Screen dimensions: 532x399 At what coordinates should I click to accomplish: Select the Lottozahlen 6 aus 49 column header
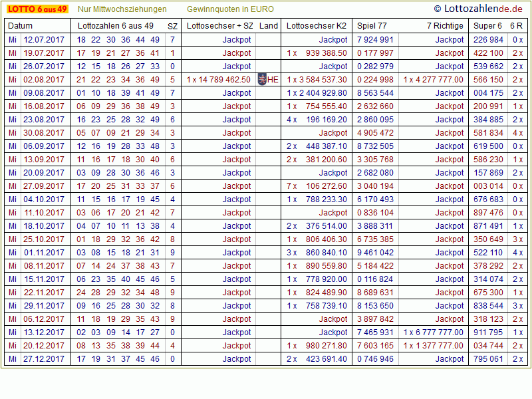coord(116,26)
